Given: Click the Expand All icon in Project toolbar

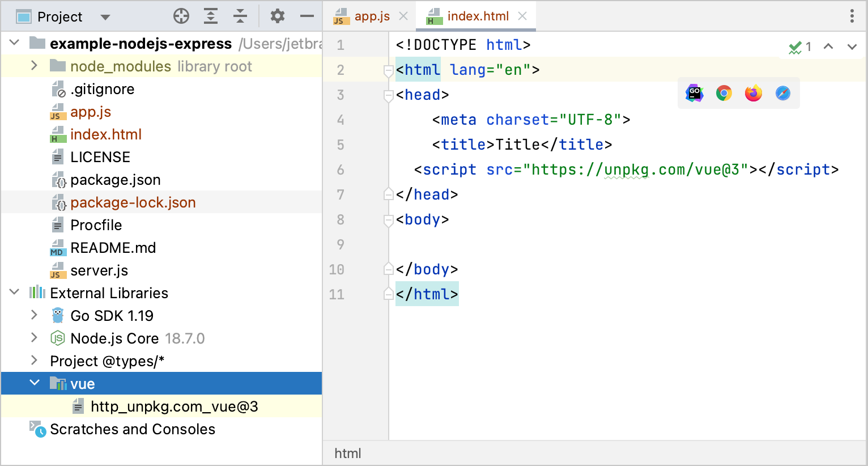Looking at the screenshot, I should click(211, 16).
